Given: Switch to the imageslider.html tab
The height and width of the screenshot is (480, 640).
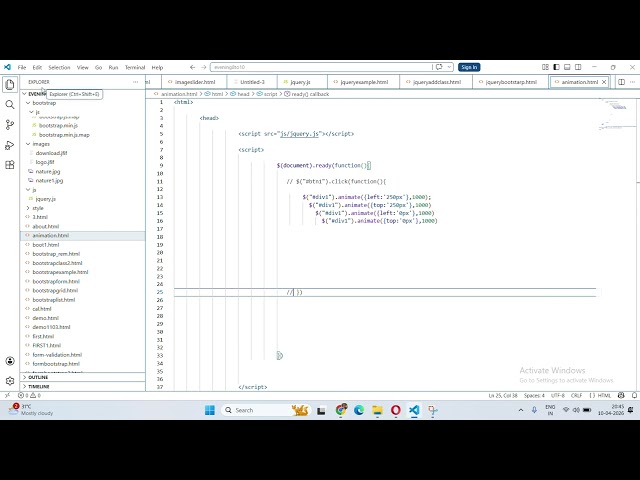Looking at the screenshot, I should 194,82.
